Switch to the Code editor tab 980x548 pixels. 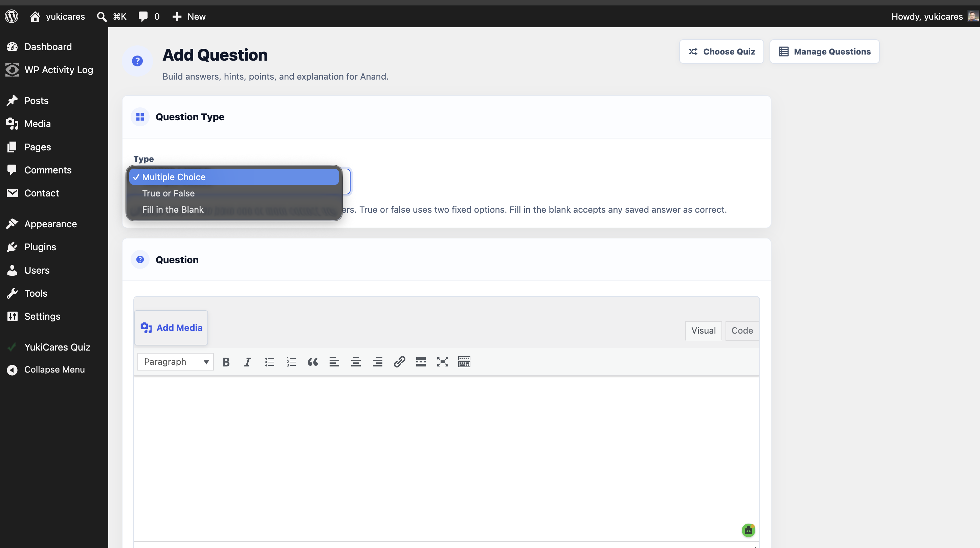point(742,331)
